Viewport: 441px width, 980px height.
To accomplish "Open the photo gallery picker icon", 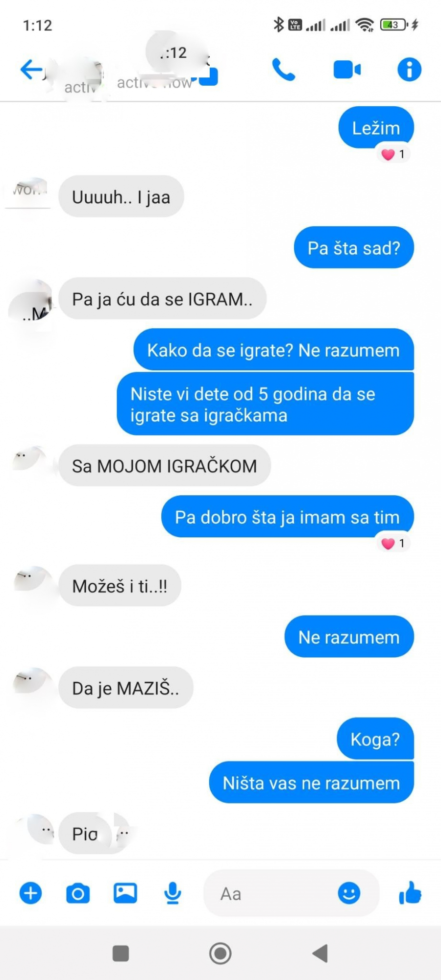I will (125, 893).
